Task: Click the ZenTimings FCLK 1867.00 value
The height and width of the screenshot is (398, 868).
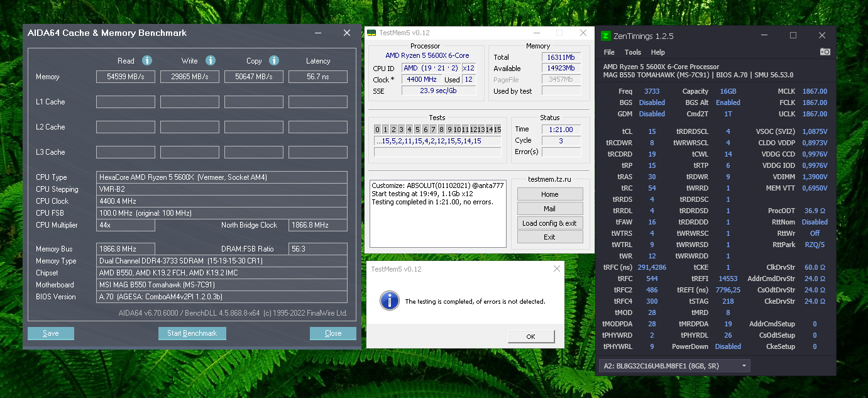Action: [x=815, y=102]
